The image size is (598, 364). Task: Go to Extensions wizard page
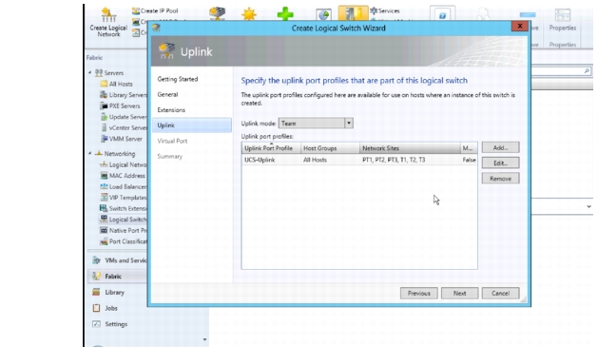tap(171, 110)
